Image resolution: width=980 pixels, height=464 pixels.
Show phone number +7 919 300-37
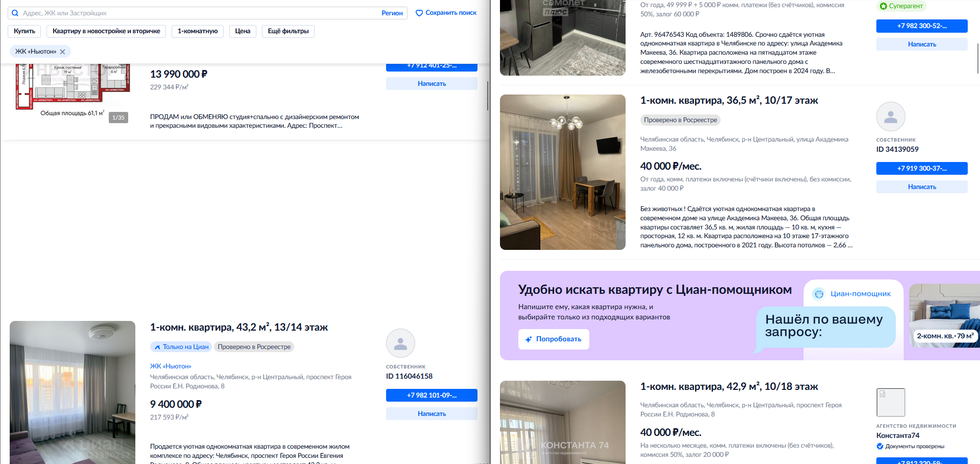(922, 168)
